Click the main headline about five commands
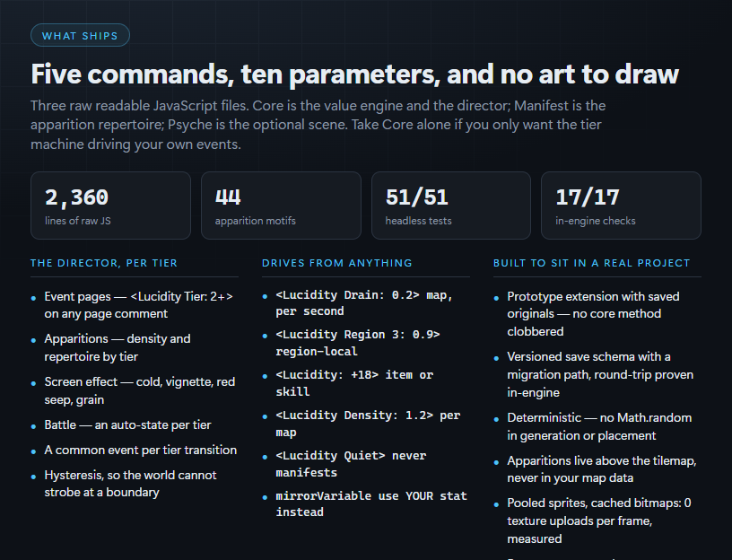732x560 pixels. pos(355,74)
